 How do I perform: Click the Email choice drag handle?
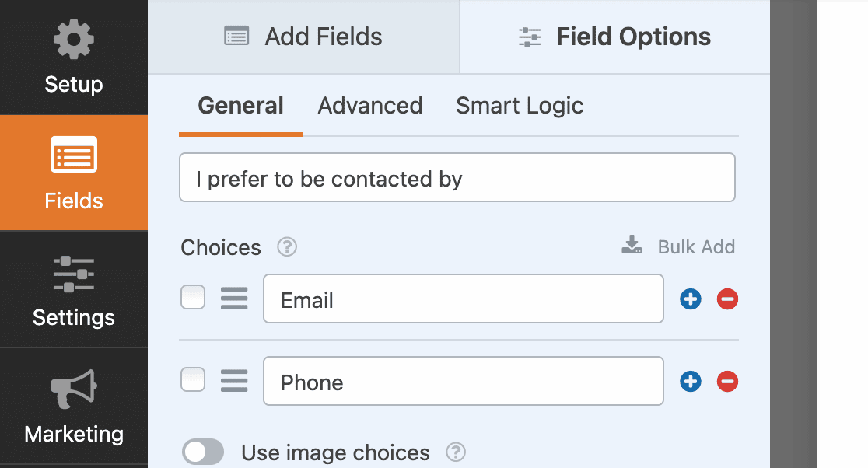(234, 299)
